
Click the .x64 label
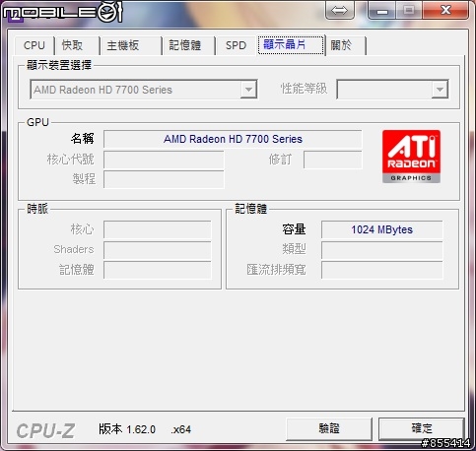tap(180, 429)
